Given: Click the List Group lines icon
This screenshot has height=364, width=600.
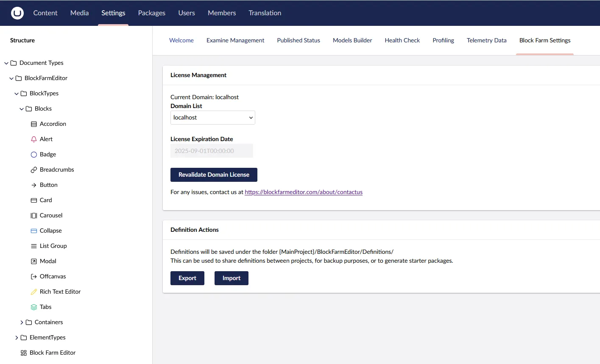Looking at the screenshot, I should point(34,246).
